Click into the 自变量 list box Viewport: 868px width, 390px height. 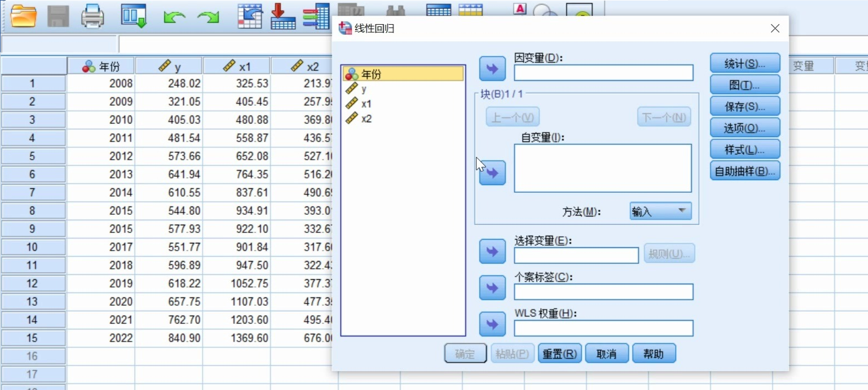click(603, 169)
